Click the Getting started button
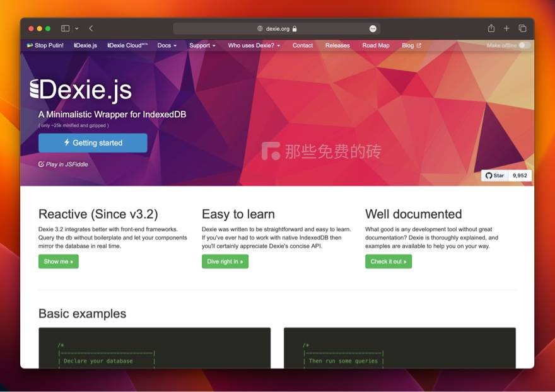The width and height of the screenshot is (555, 392). [x=93, y=143]
